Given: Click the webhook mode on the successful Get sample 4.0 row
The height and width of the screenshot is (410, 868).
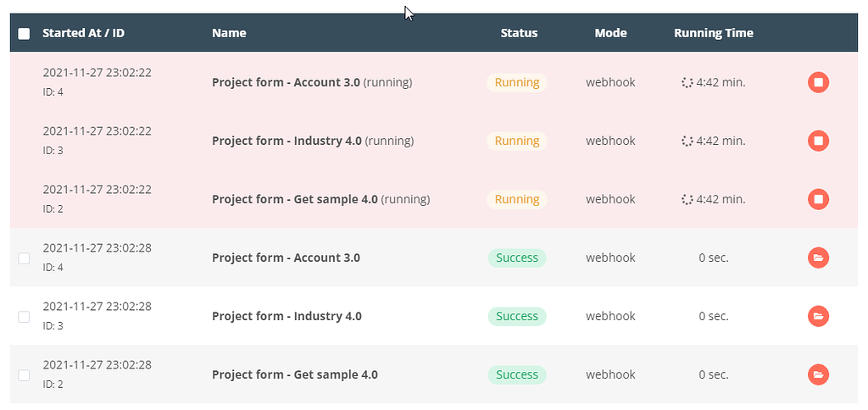Looking at the screenshot, I should [x=610, y=374].
